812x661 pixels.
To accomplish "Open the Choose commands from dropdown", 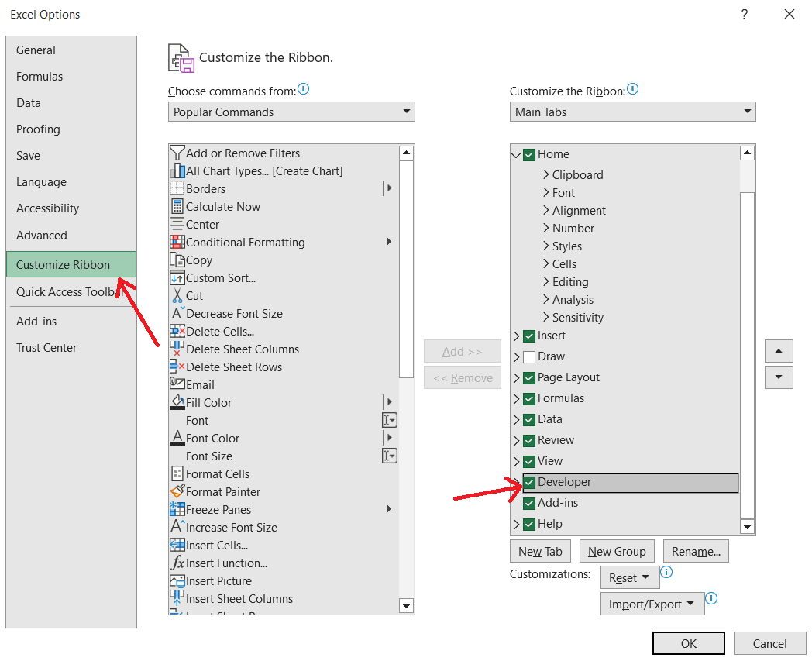I will tap(291, 112).
